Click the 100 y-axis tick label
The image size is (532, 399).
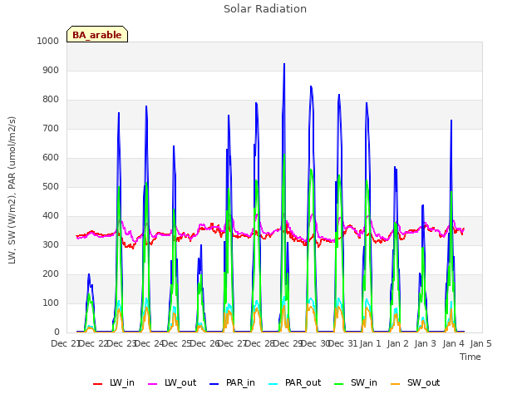coord(51,303)
